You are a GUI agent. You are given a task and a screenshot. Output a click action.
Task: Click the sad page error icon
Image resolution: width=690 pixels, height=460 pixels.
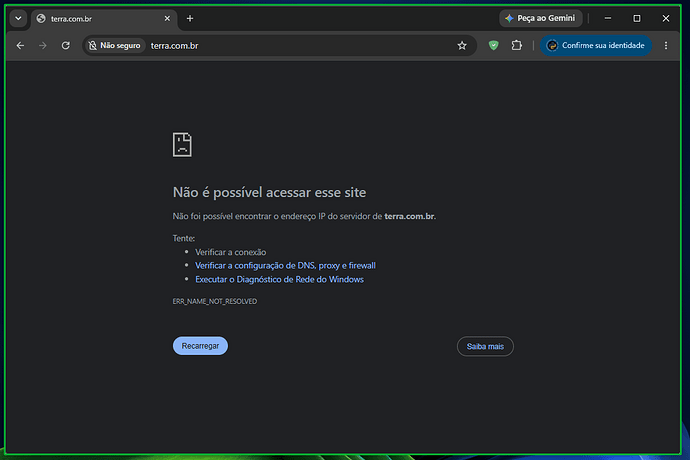point(182,144)
